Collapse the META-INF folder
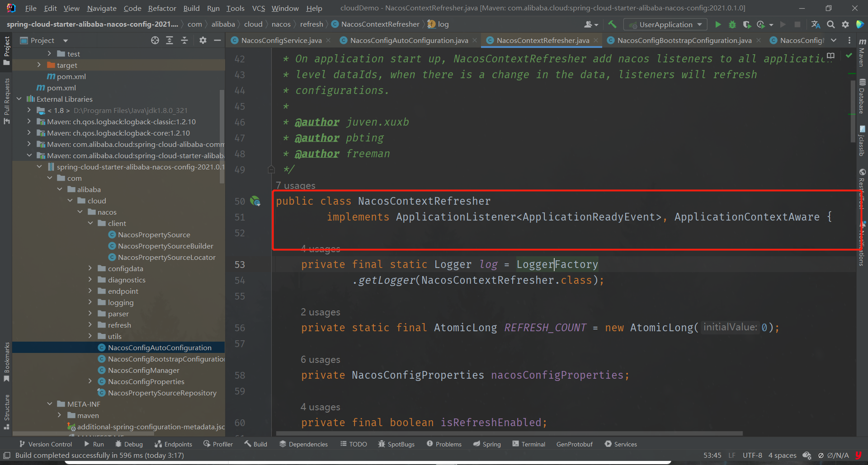This screenshot has width=868, height=465. click(49, 404)
